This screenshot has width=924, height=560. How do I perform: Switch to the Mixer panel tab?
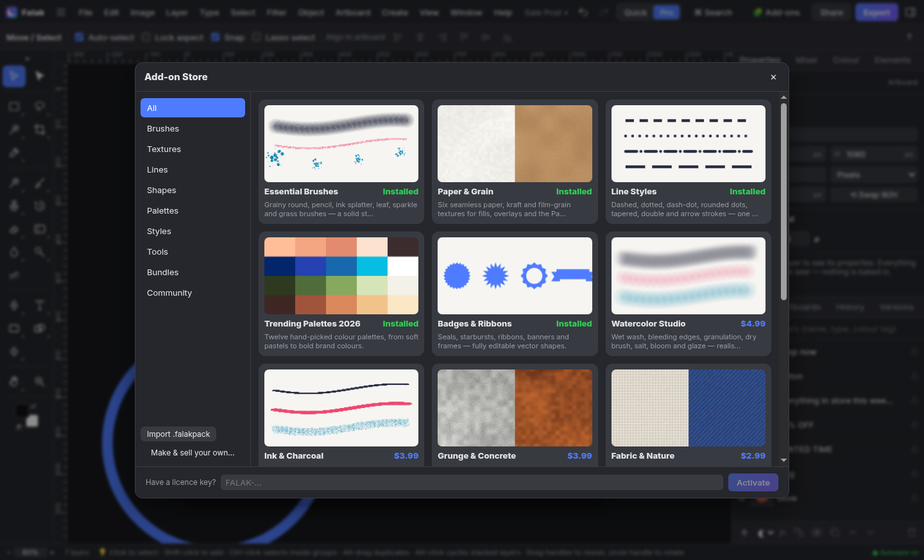[x=807, y=60]
